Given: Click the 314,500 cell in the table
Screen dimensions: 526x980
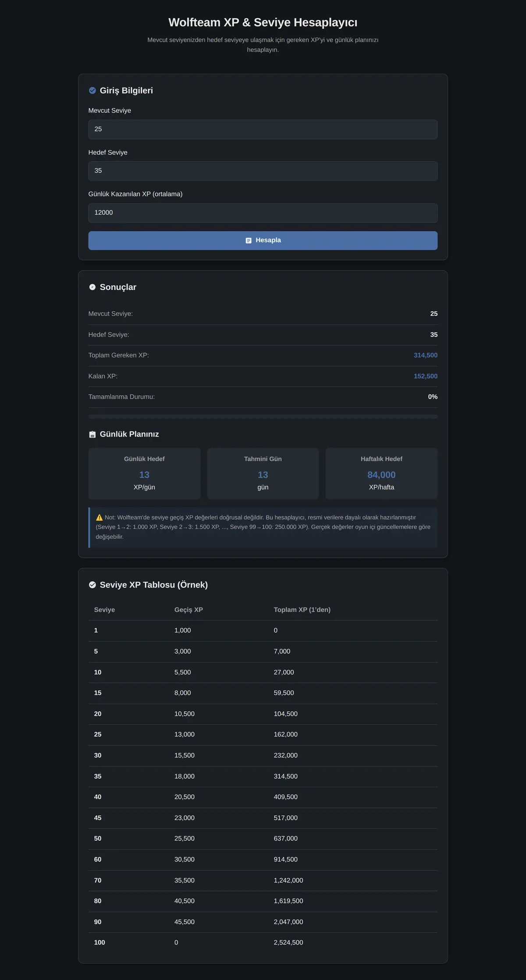Looking at the screenshot, I should click(x=286, y=776).
